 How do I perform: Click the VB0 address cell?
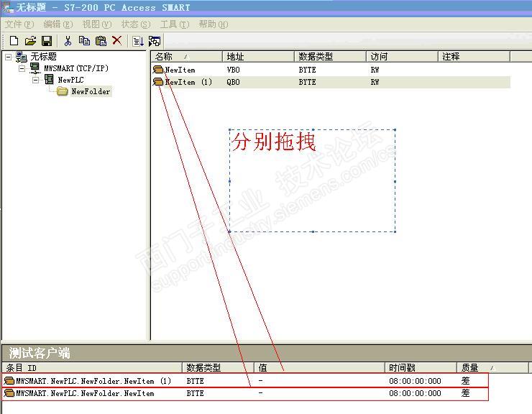pyautogui.click(x=233, y=70)
